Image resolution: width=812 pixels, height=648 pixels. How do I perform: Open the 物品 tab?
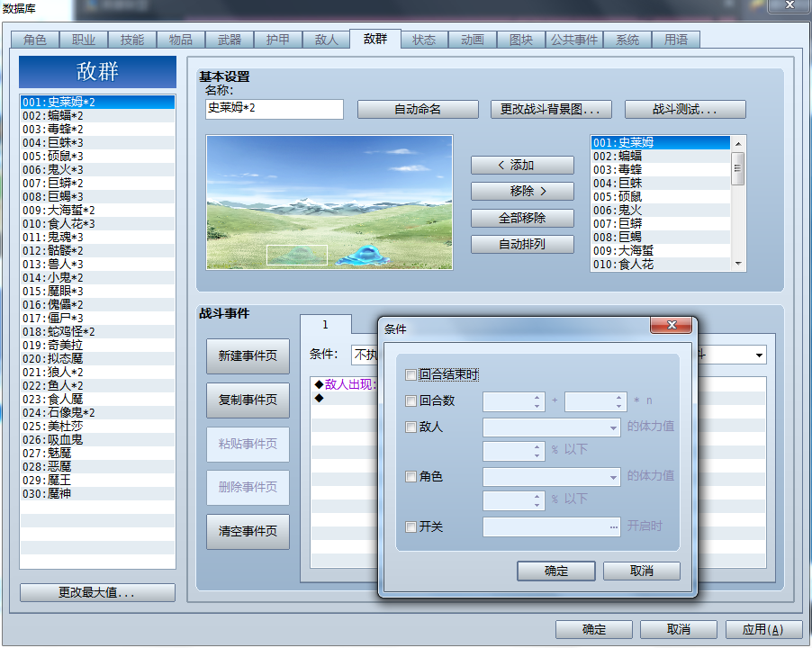tap(181, 40)
